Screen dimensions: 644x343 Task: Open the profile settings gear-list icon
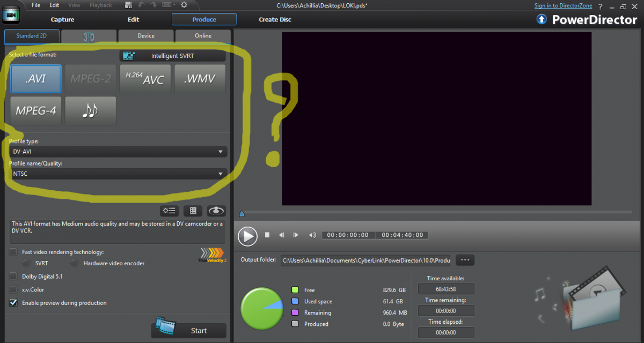[169, 211]
